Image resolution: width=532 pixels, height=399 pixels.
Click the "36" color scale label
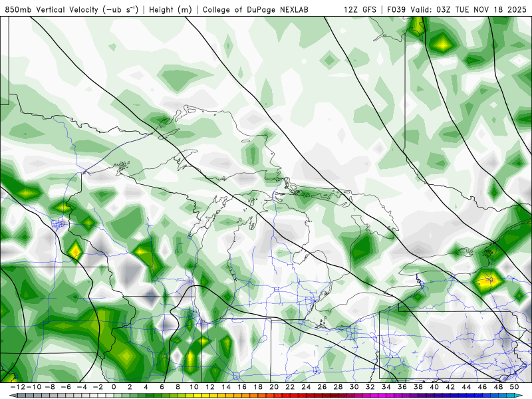(402, 387)
